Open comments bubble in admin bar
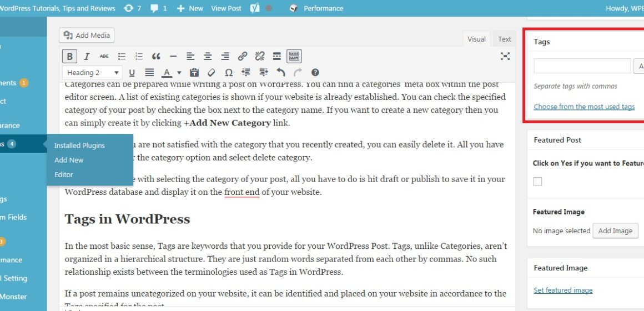This screenshot has width=644, height=311. pyautogui.click(x=159, y=8)
